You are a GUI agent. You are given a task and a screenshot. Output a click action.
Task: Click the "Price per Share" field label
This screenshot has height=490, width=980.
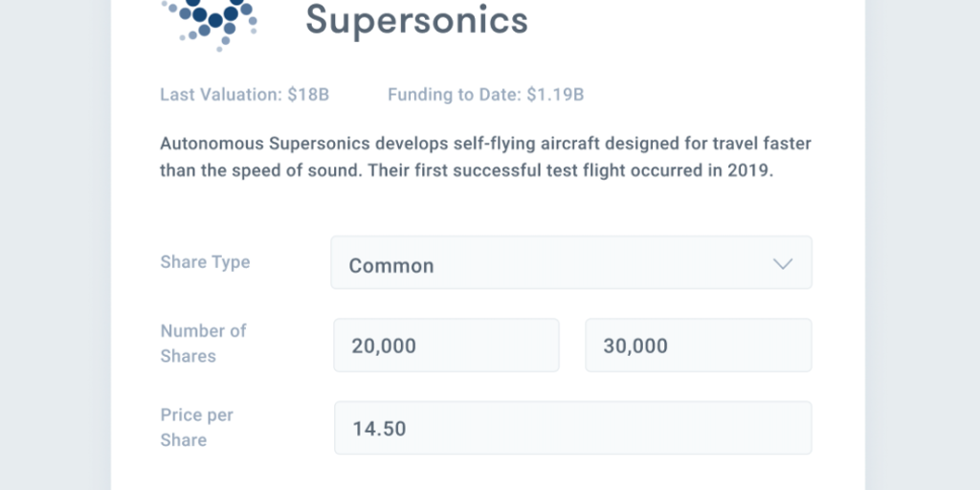coord(196,428)
